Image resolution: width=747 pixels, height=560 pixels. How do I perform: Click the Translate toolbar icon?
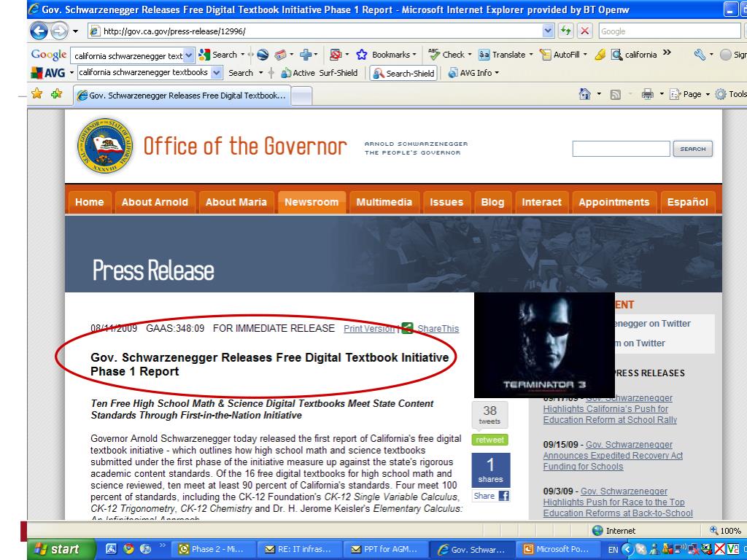[x=484, y=55]
